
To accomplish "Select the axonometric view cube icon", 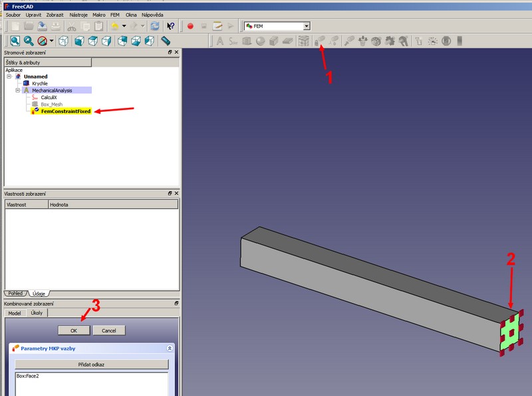I will pyautogui.click(x=64, y=41).
